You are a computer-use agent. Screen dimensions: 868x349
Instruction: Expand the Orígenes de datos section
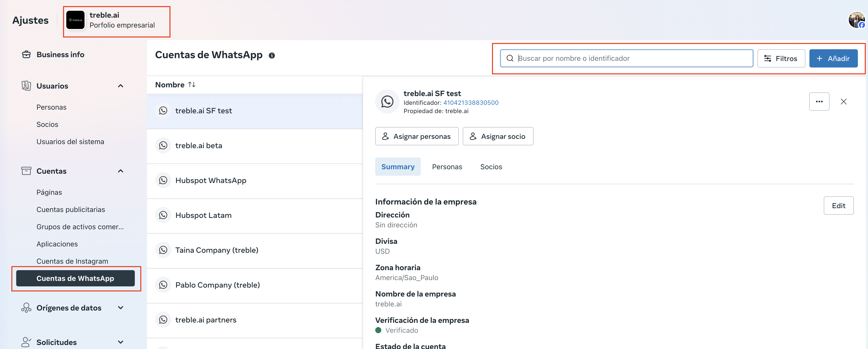[121, 308]
